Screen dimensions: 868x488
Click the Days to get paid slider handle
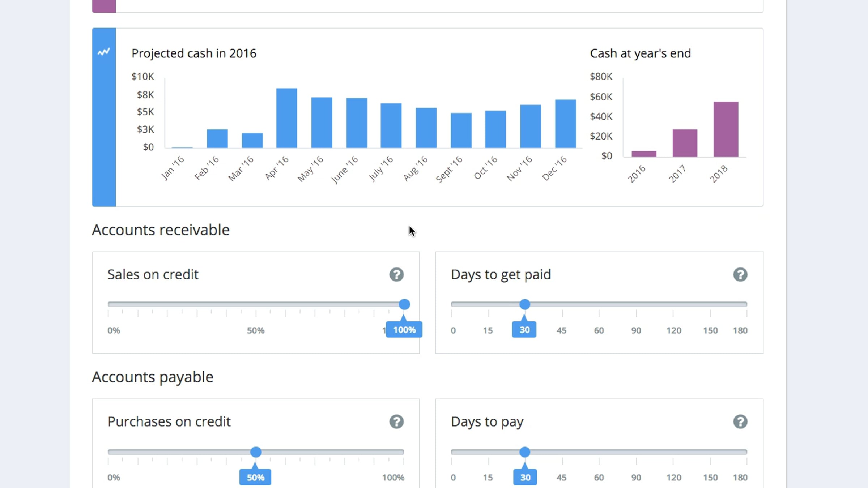point(525,304)
